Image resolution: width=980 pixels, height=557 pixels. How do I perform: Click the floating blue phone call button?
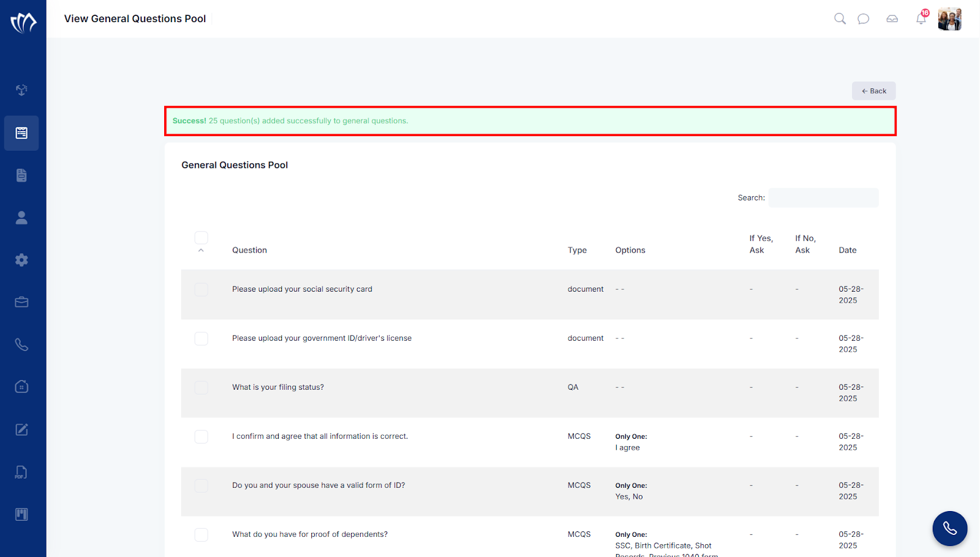point(949,528)
